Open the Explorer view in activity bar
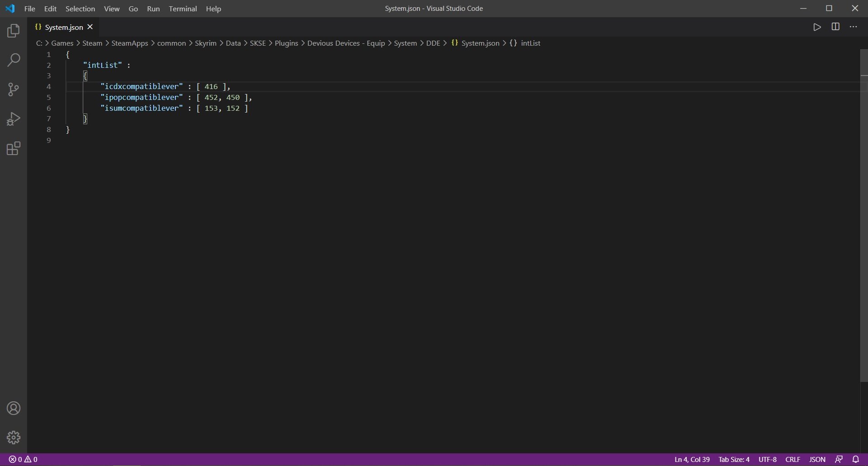Screen dimensions: 868x466 click(x=14, y=31)
